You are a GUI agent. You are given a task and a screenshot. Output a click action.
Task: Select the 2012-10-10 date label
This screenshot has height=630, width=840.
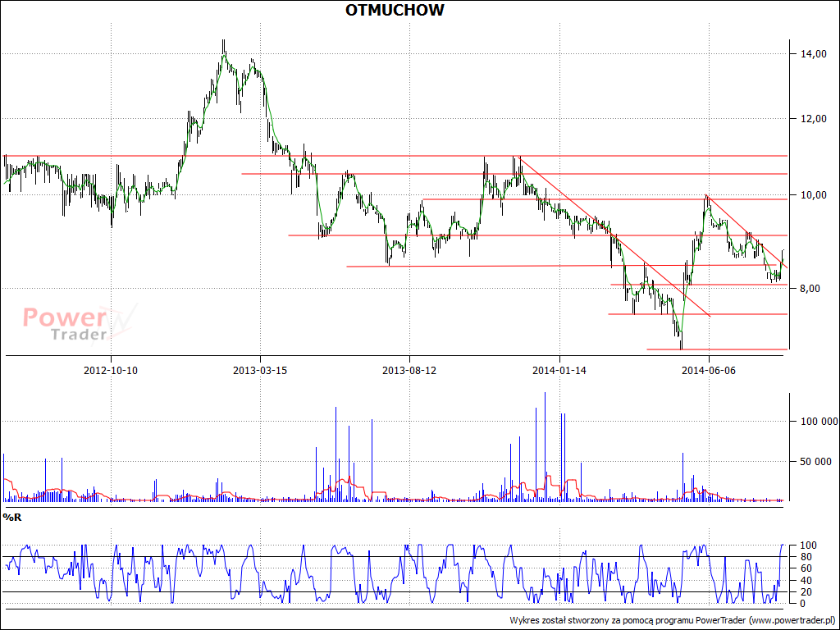[111, 370]
